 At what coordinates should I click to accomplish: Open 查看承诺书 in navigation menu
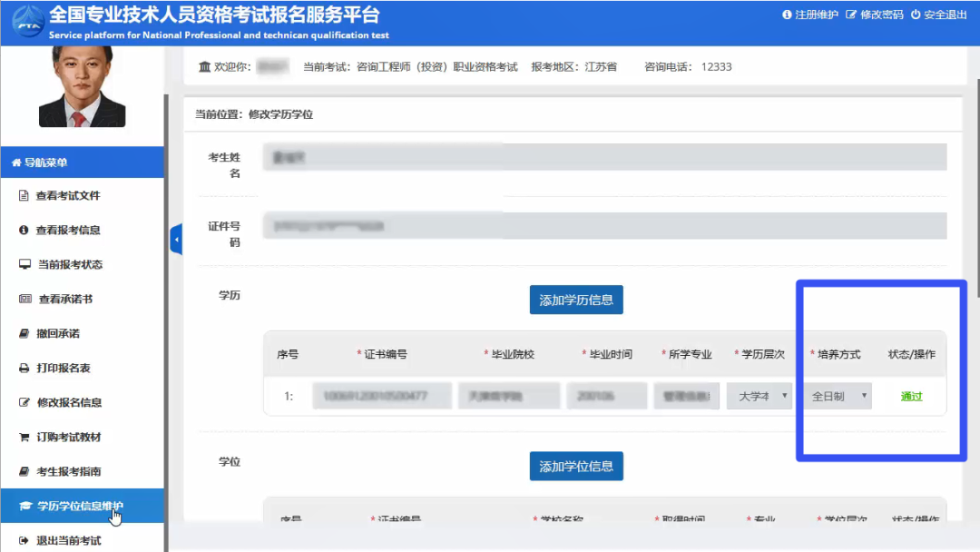[x=65, y=300]
